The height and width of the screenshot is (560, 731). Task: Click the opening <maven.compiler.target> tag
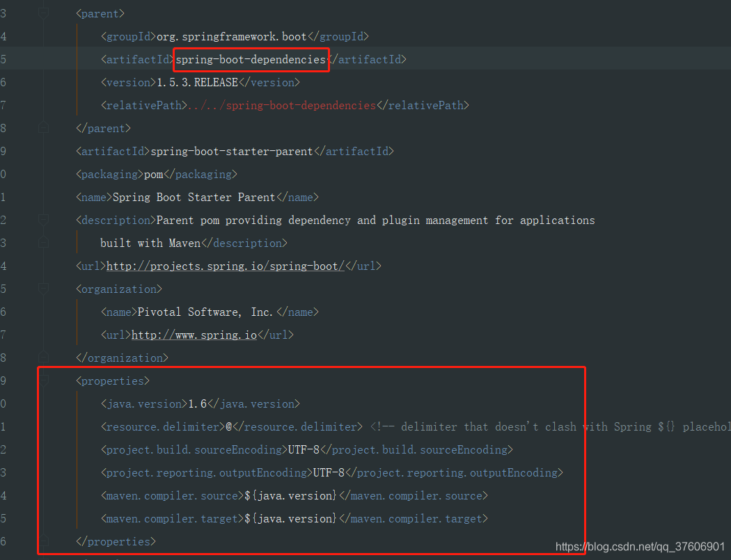click(173, 518)
